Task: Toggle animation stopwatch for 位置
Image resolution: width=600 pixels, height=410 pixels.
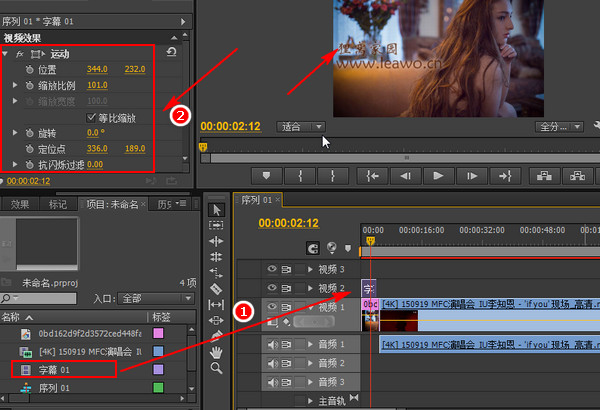Action: (29, 70)
